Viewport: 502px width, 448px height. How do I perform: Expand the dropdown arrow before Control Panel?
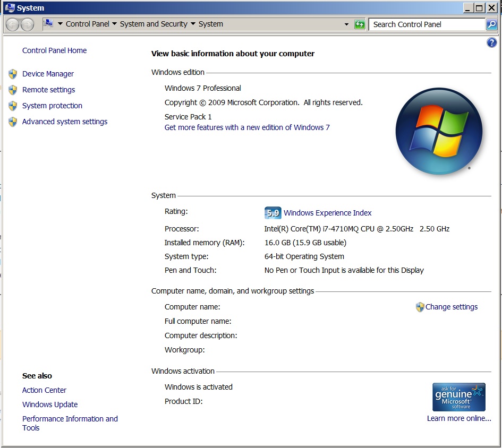(60, 24)
